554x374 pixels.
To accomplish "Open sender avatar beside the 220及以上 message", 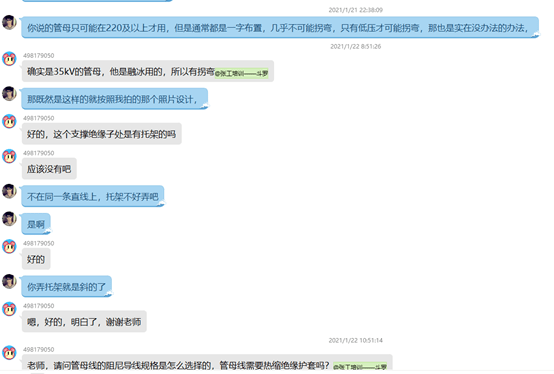I will [9, 22].
